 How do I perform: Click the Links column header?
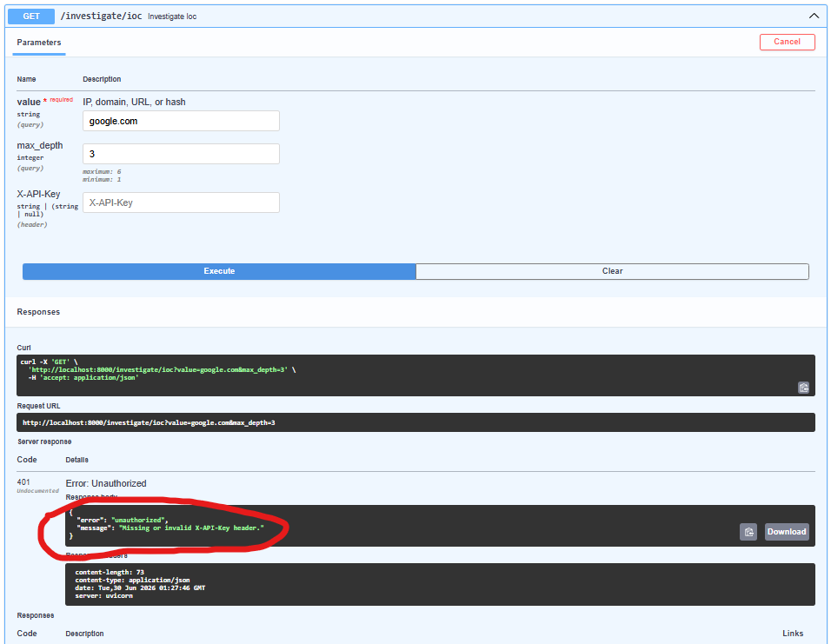click(793, 634)
